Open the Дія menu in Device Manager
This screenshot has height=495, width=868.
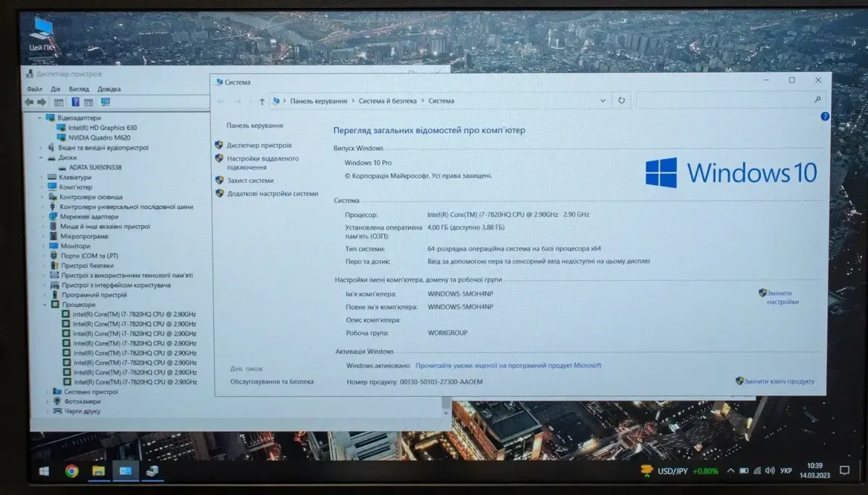coord(56,89)
